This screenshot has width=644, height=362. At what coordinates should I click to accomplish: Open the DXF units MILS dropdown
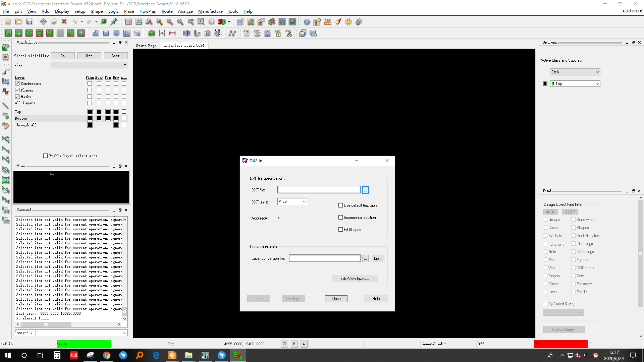point(292,201)
